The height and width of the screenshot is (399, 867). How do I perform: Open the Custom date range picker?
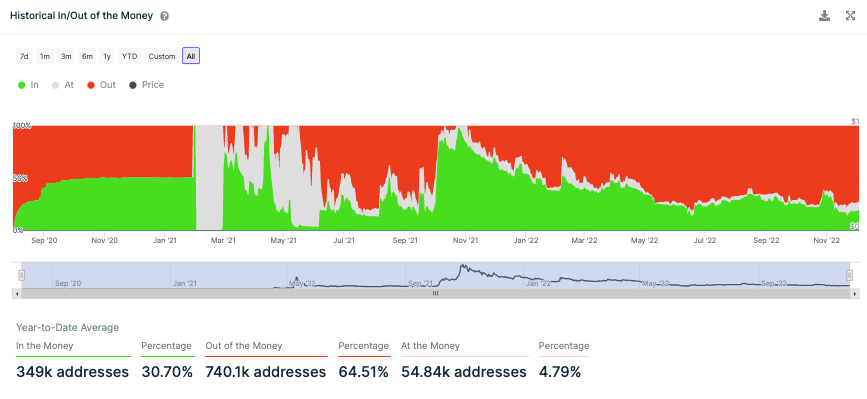(162, 56)
